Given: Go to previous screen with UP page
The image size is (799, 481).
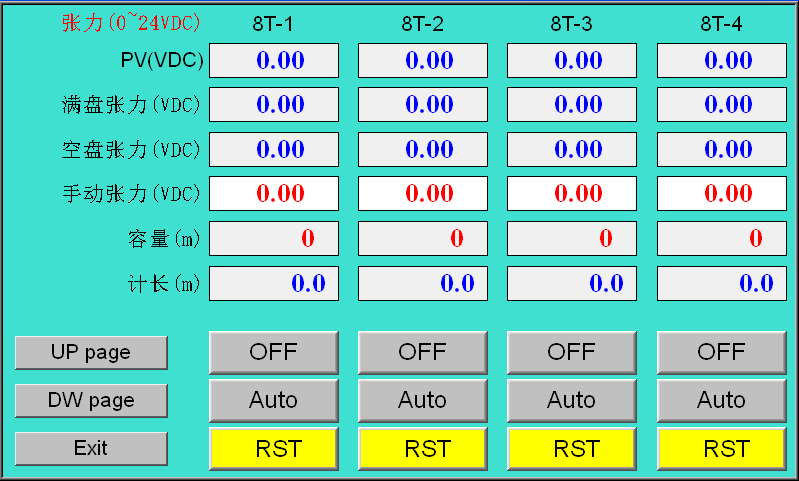Looking at the screenshot, I should click(91, 352).
